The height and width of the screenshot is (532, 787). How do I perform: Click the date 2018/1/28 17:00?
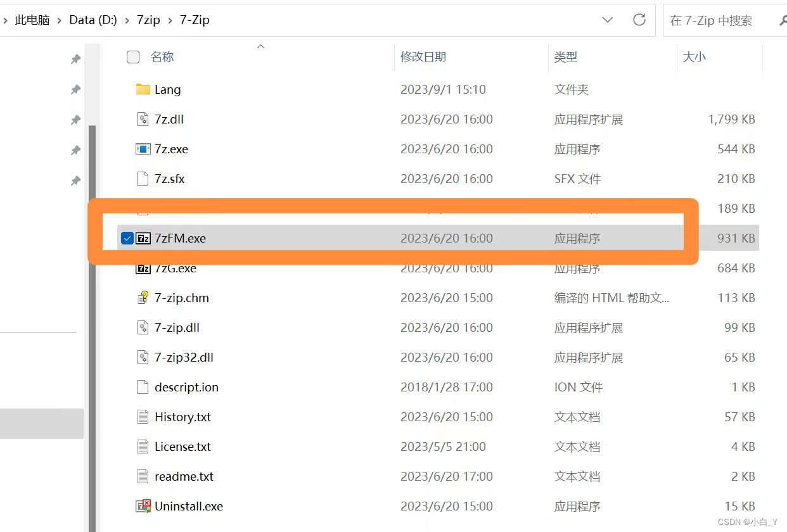pyautogui.click(x=446, y=387)
